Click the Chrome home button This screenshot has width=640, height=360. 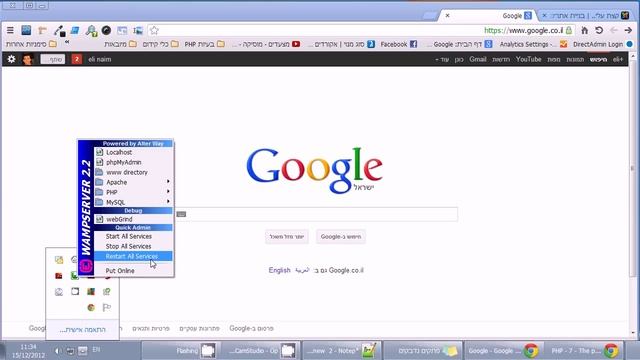tap(584, 30)
